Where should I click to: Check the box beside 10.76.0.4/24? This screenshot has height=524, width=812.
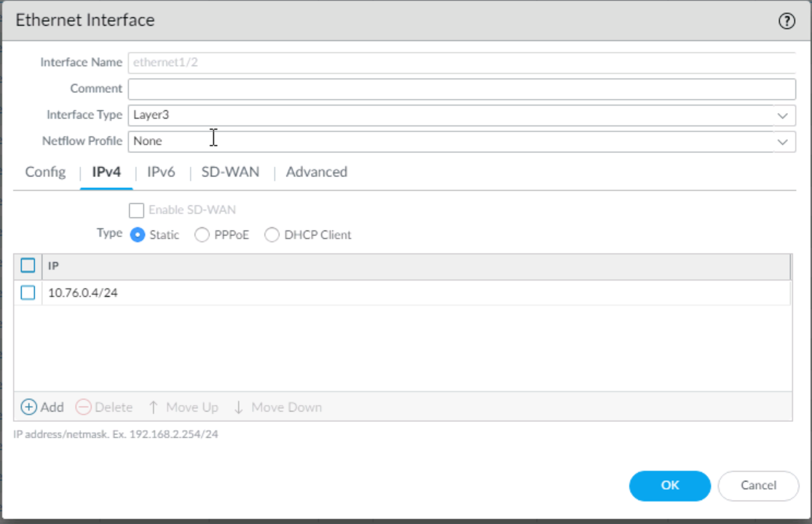[x=28, y=293]
